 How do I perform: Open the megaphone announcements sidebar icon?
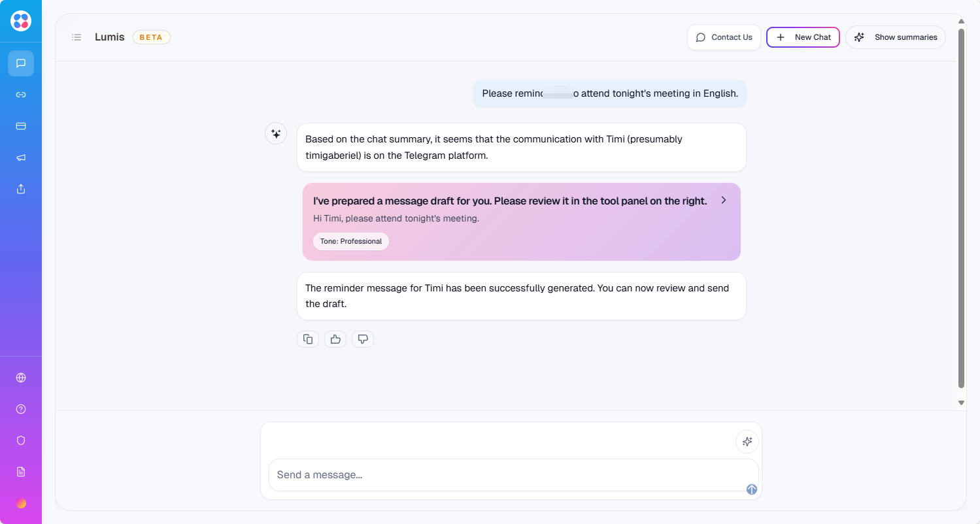coord(21,157)
